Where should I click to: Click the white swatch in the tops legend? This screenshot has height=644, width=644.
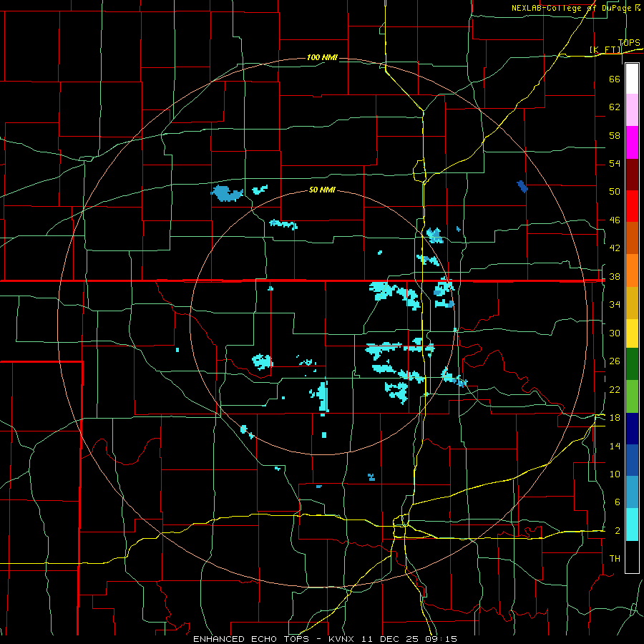click(632, 79)
